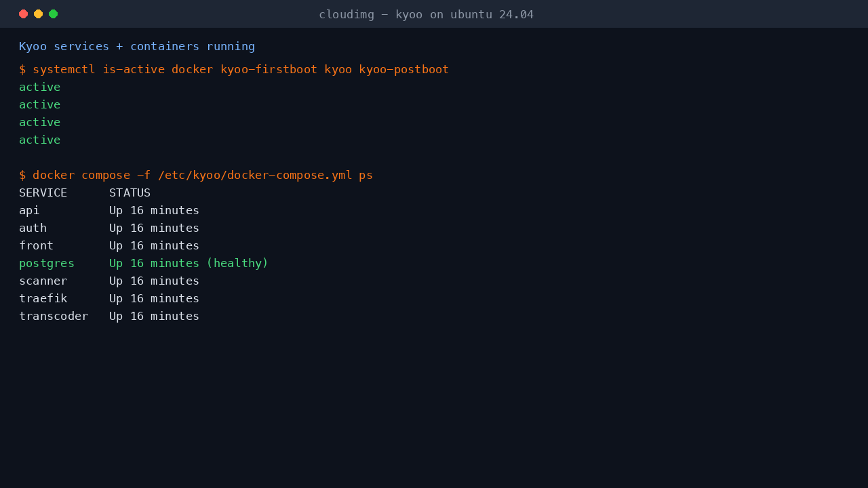Click the status text in the auth row
The image size is (868, 488).
coord(155,228)
